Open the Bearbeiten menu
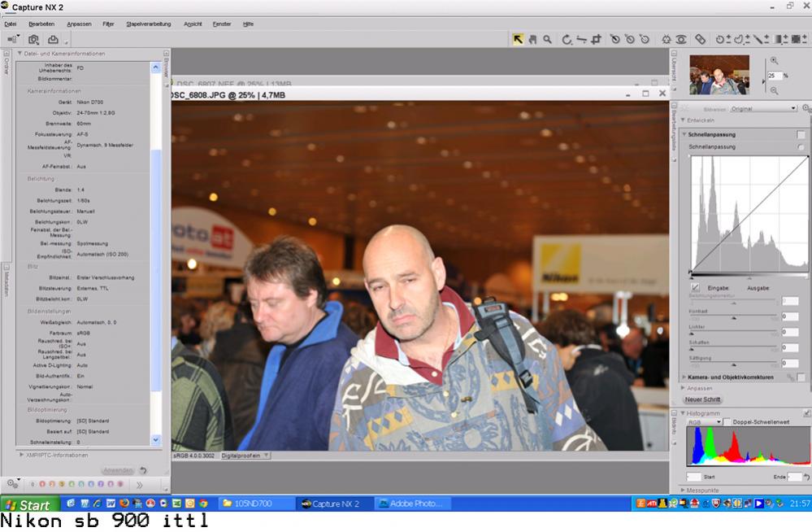The width and height of the screenshot is (812, 532). 41,24
